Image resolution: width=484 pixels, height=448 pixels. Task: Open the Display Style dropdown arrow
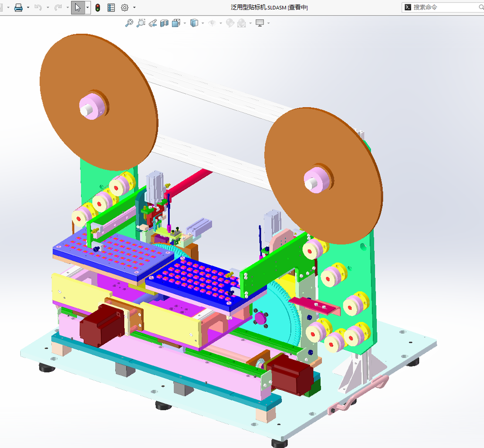(203, 23)
